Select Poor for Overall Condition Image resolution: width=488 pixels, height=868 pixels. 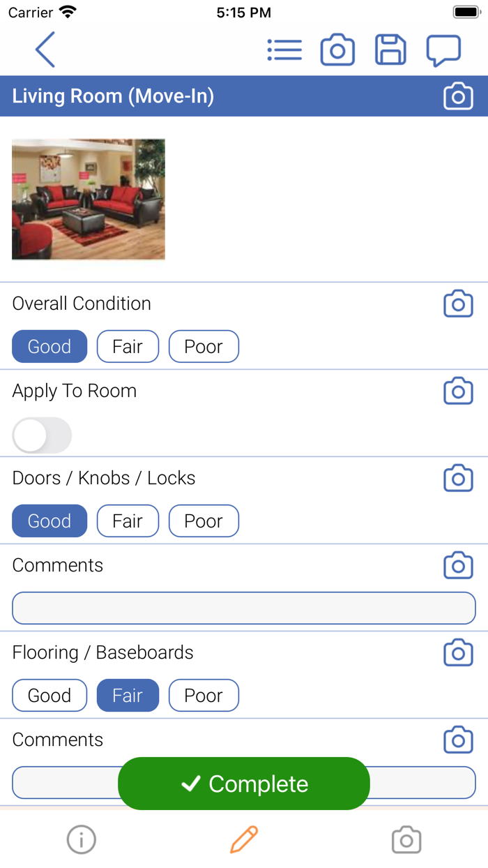point(204,346)
